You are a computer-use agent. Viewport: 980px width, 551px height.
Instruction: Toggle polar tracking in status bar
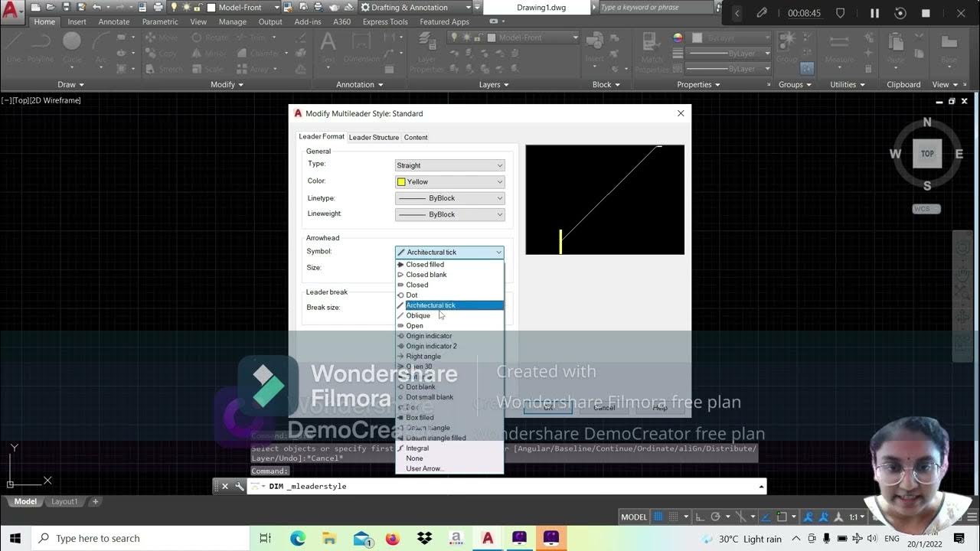(x=715, y=517)
